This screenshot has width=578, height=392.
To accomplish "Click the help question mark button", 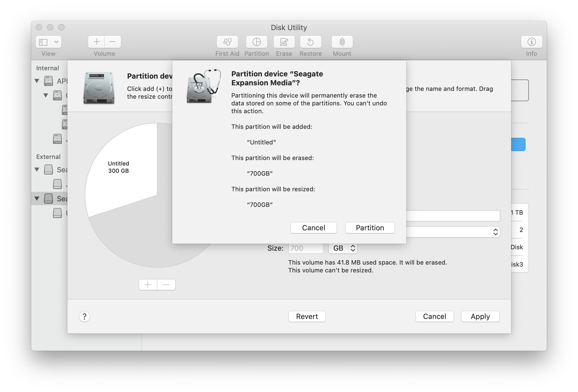I will (x=84, y=316).
